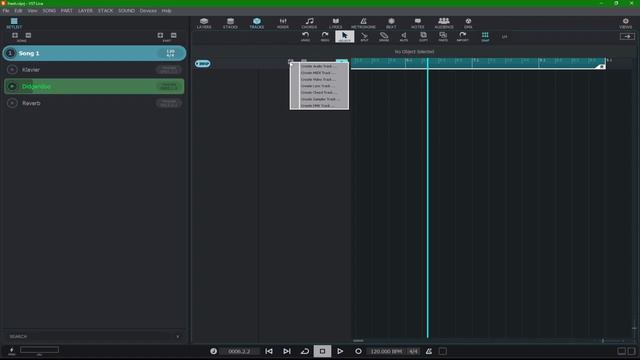Choose the Erase tool
The width and height of the screenshot is (640, 360).
(x=384, y=37)
